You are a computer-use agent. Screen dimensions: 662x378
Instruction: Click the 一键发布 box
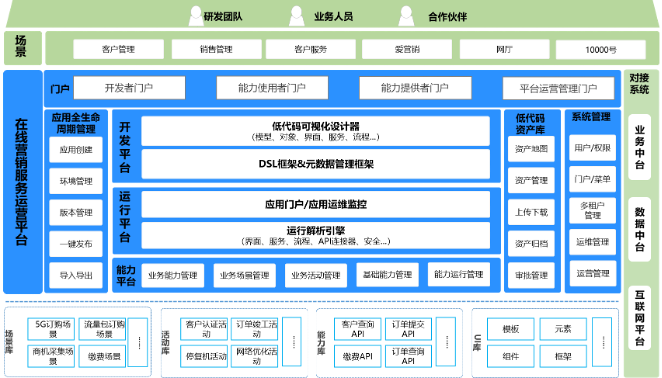click(x=76, y=244)
